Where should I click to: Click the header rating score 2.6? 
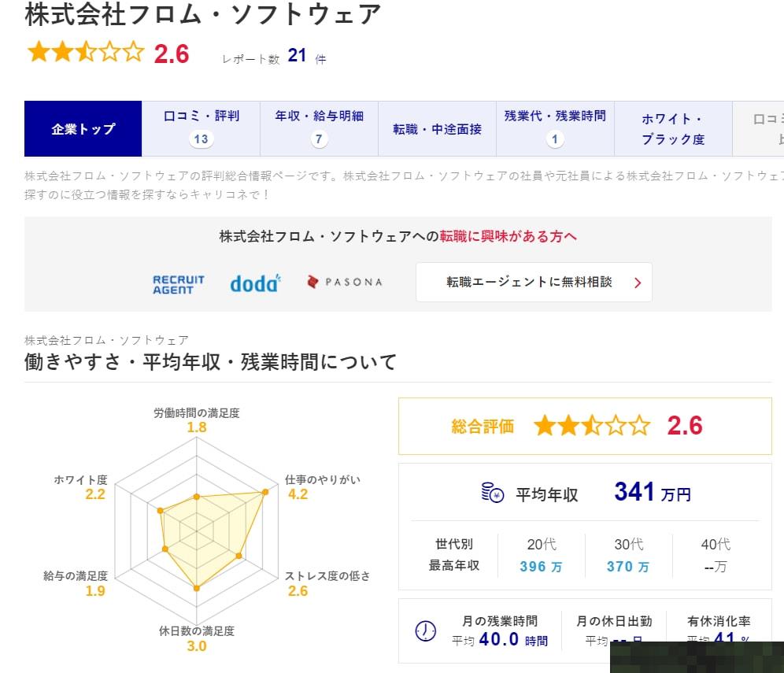(x=172, y=54)
